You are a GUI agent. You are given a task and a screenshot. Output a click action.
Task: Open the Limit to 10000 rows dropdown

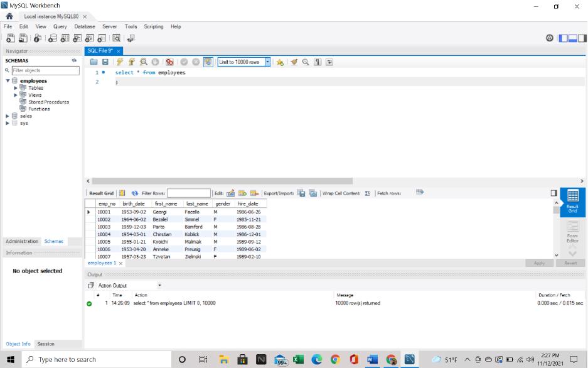(x=267, y=62)
